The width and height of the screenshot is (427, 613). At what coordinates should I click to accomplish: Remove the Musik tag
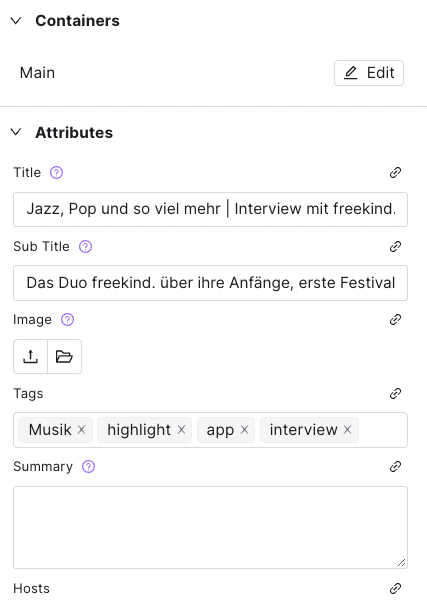tap(81, 430)
